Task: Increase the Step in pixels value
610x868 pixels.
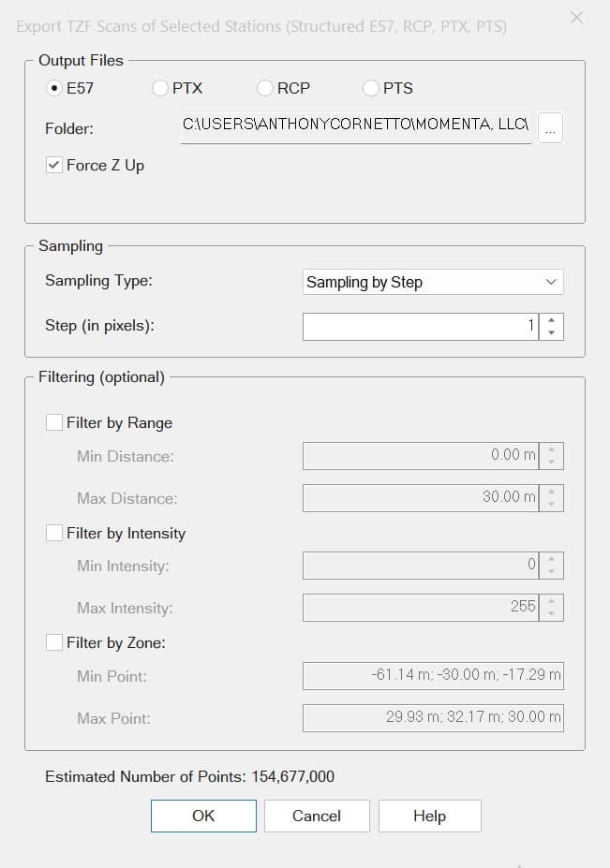Action: pos(551,320)
